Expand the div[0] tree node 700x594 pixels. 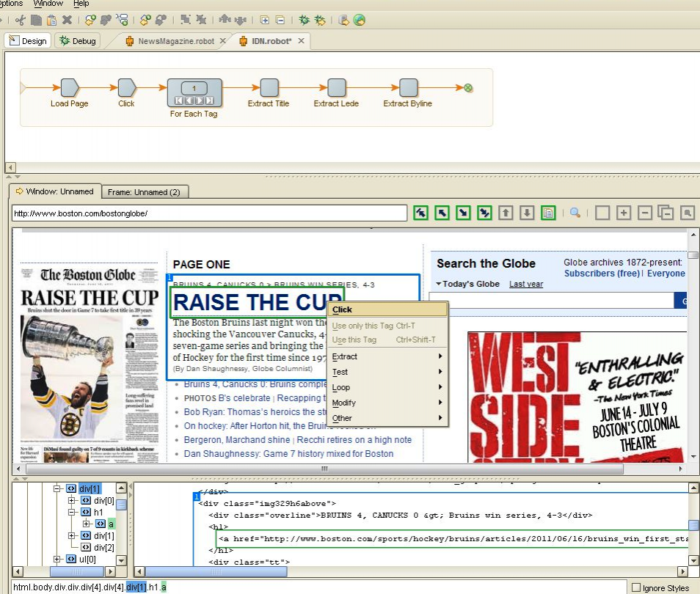(71, 500)
